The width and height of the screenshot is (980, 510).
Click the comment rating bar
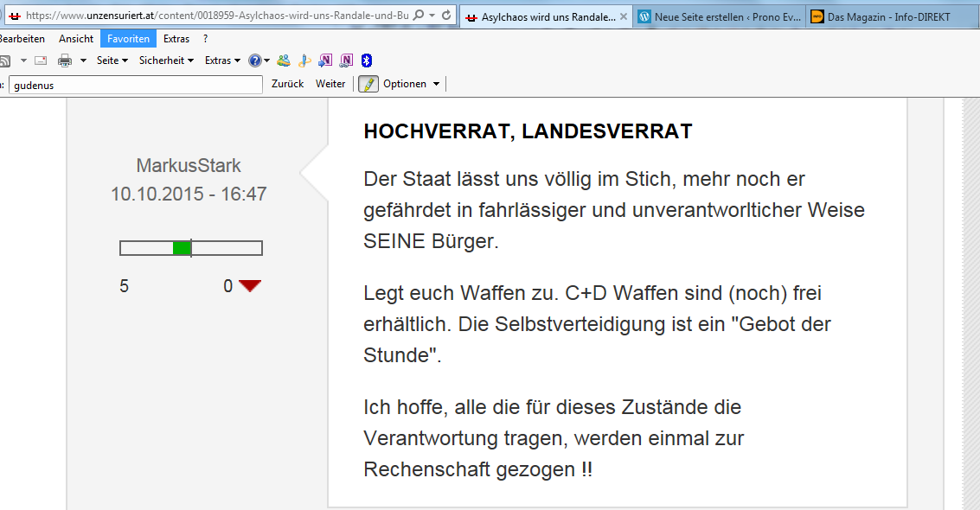[190, 248]
